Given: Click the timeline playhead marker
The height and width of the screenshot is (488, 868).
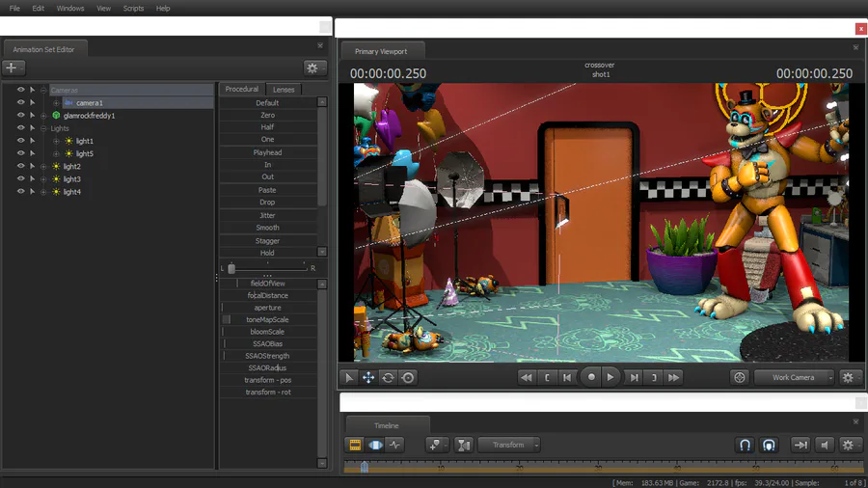Looking at the screenshot, I should click(x=365, y=467).
